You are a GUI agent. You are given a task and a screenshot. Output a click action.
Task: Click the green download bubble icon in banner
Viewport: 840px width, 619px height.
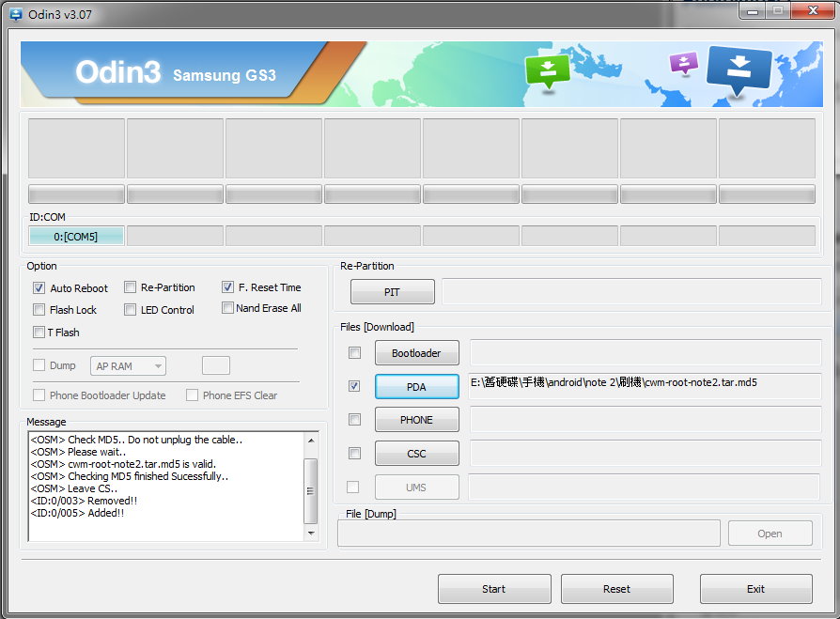548,71
